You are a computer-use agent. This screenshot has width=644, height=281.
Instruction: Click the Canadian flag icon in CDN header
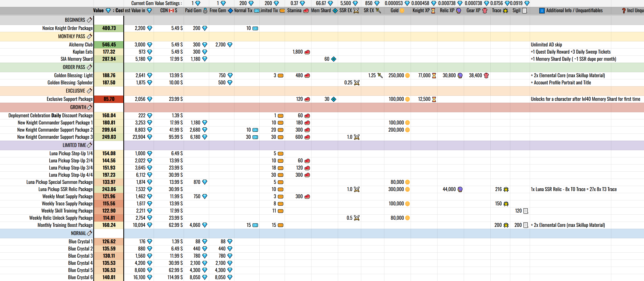(171, 11)
